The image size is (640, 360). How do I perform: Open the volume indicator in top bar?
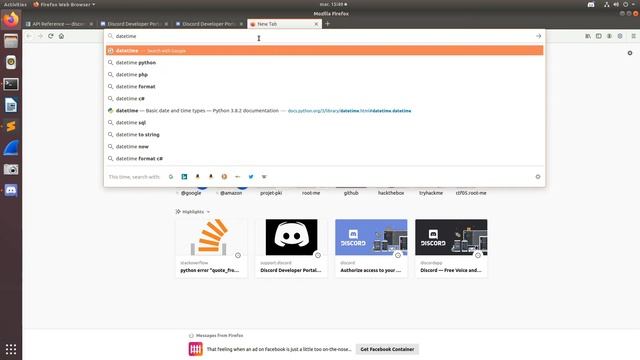coord(616,4)
